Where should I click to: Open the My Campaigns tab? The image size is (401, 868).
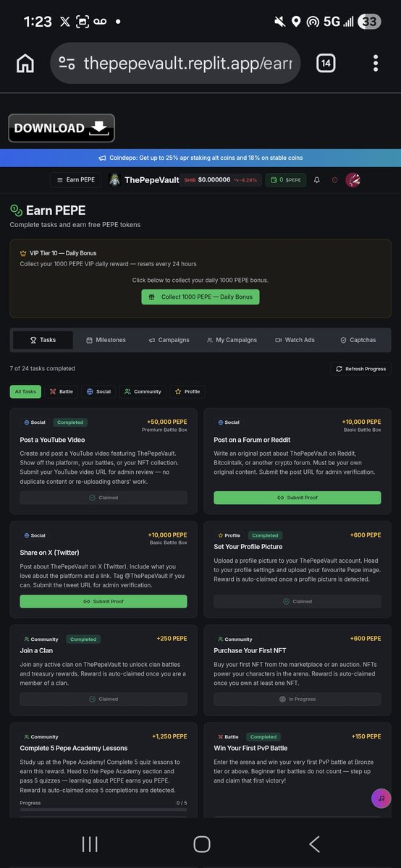[x=232, y=340]
